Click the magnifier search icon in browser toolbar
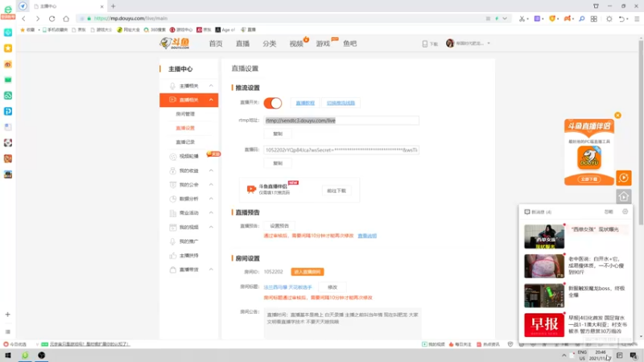The width and height of the screenshot is (644, 362). pyautogui.click(x=581, y=19)
